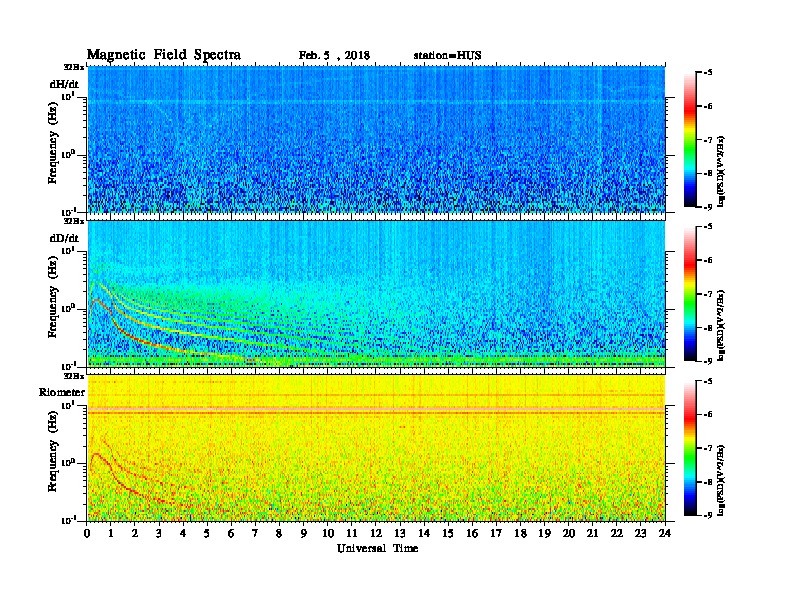Click hour "14" on the time axis

click(424, 534)
